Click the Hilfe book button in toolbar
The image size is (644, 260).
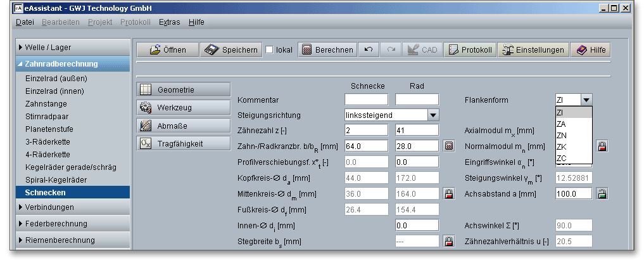tap(591, 50)
